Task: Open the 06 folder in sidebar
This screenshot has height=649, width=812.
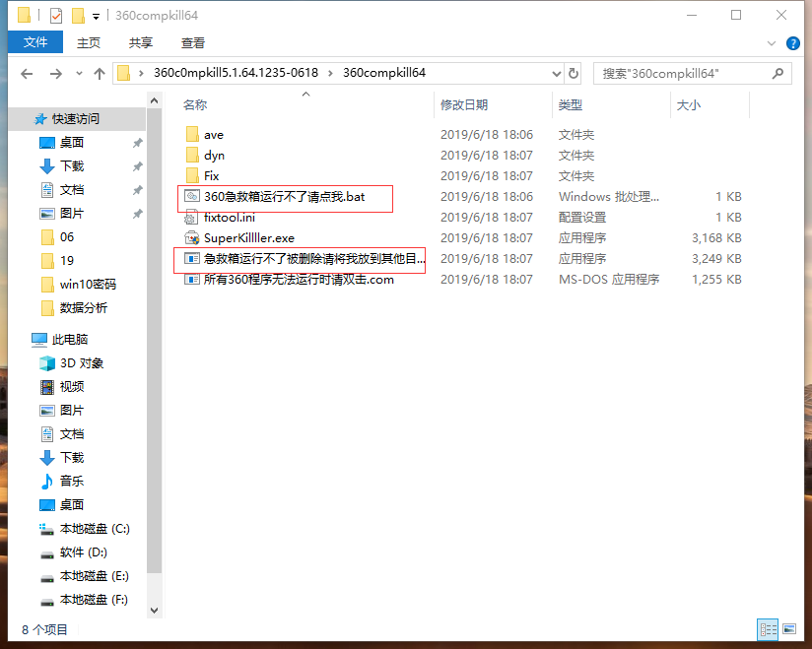Action: click(x=67, y=237)
